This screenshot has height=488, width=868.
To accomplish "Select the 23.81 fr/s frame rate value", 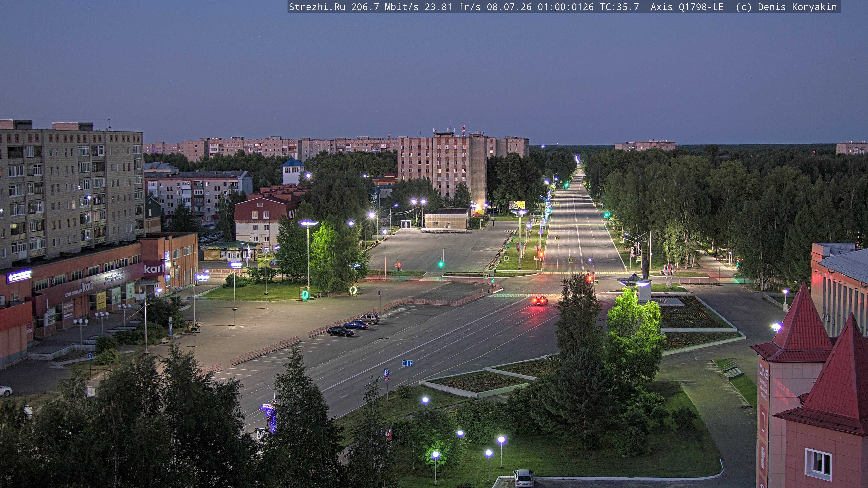I will 453,7.
